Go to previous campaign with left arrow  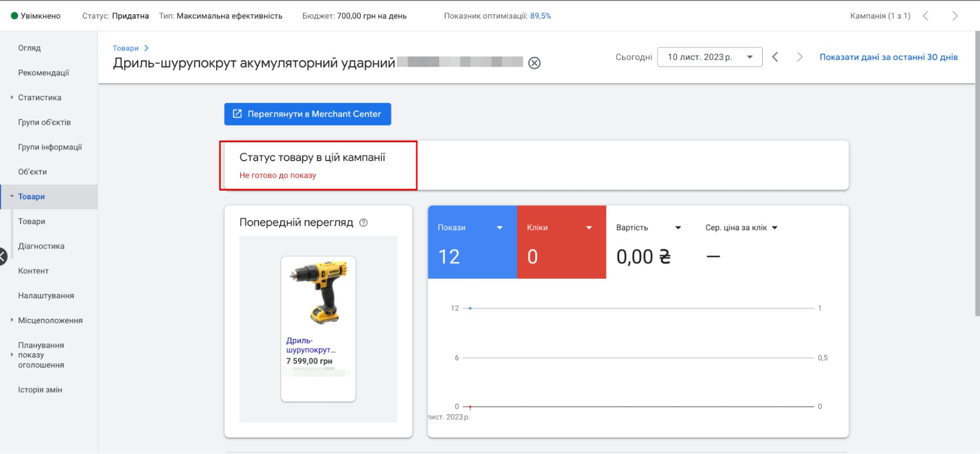point(925,15)
